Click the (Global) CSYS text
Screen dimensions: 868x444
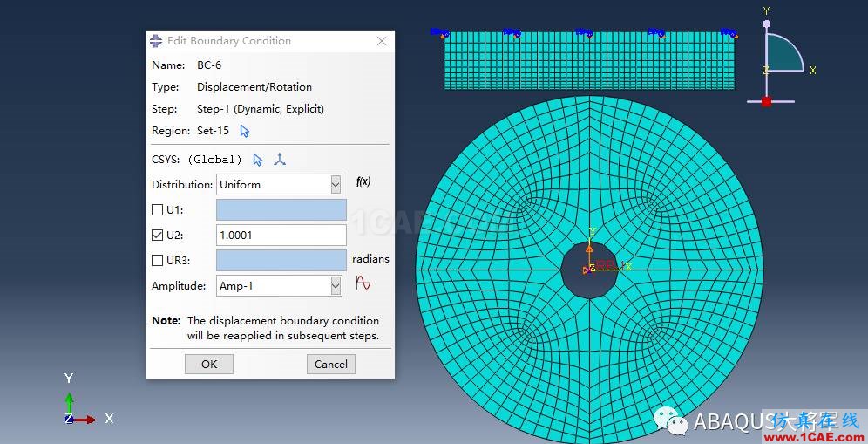pos(214,160)
